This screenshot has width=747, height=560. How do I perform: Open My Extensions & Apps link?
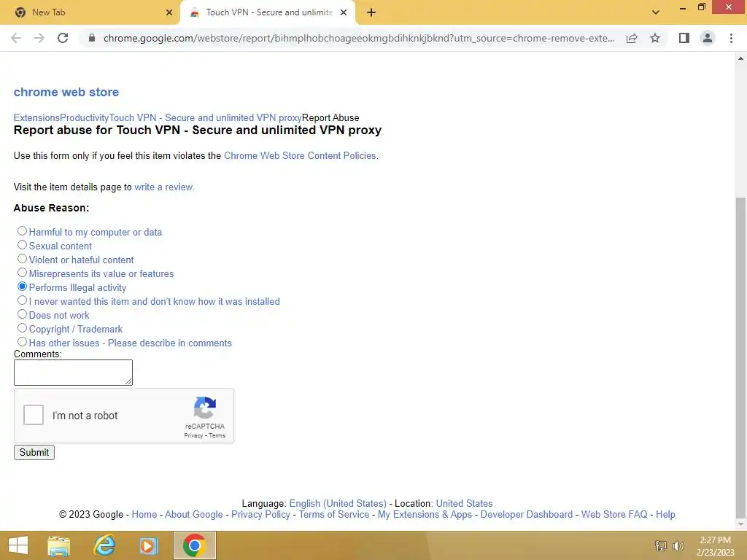pyautogui.click(x=425, y=514)
